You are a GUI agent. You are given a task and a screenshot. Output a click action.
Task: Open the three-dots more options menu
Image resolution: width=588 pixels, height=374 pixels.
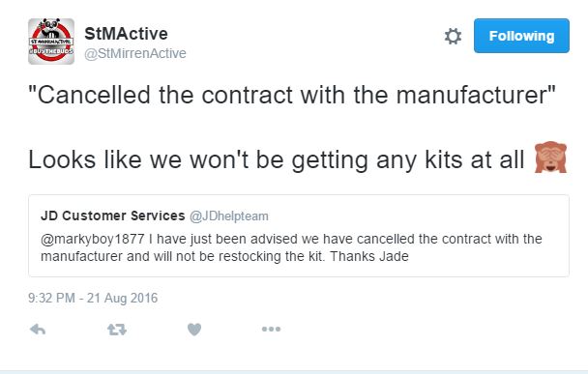coord(271,329)
